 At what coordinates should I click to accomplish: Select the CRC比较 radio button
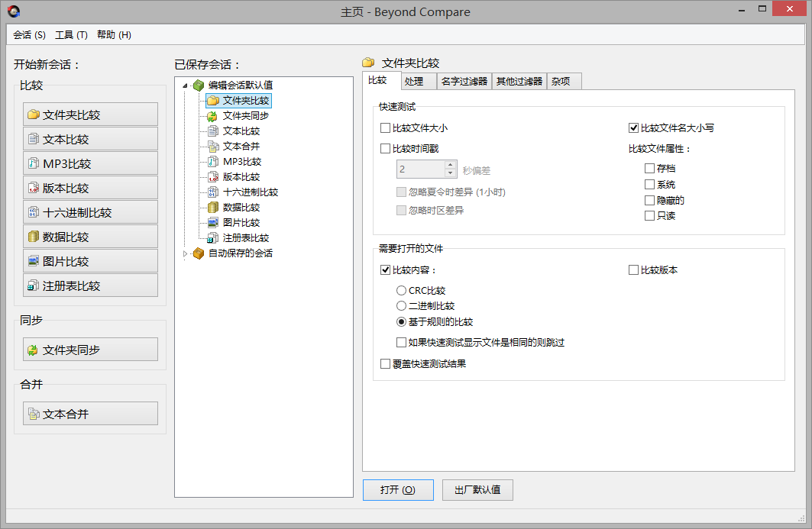(401, 291)
